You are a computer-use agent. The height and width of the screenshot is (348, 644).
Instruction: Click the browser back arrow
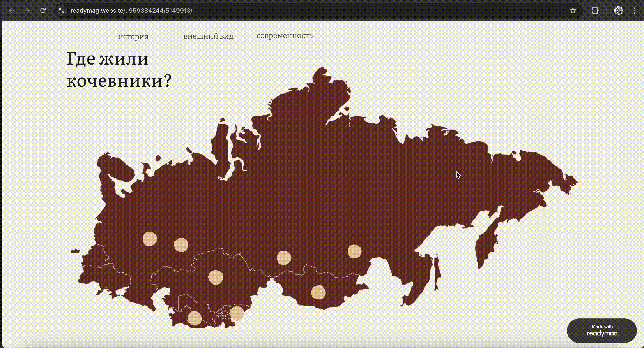11,11
